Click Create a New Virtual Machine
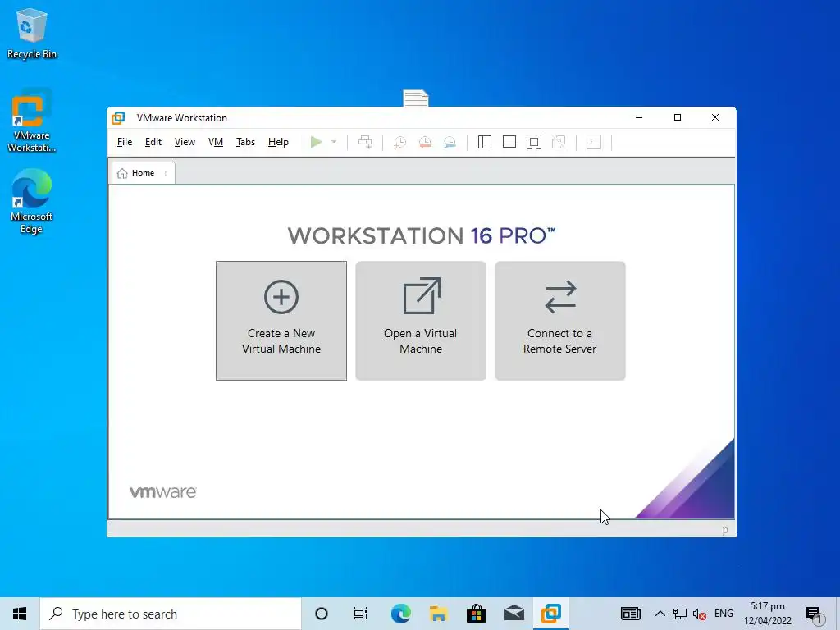Image resolution: width=840 pixels, height=630 pixels. click(281, 321)
